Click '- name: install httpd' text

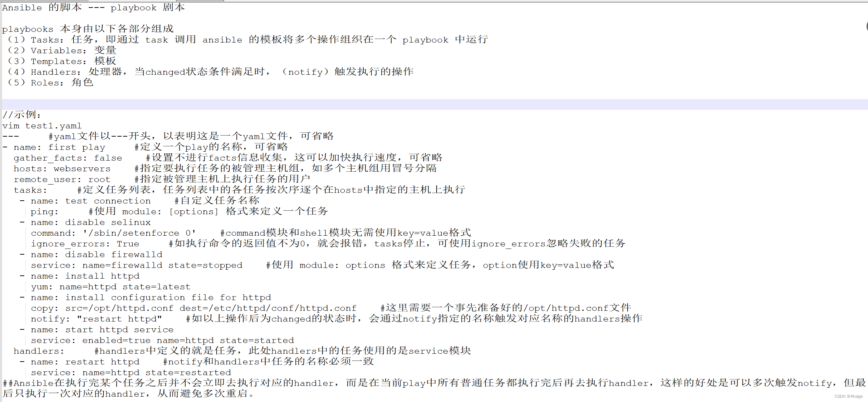[x=79, y=276]
